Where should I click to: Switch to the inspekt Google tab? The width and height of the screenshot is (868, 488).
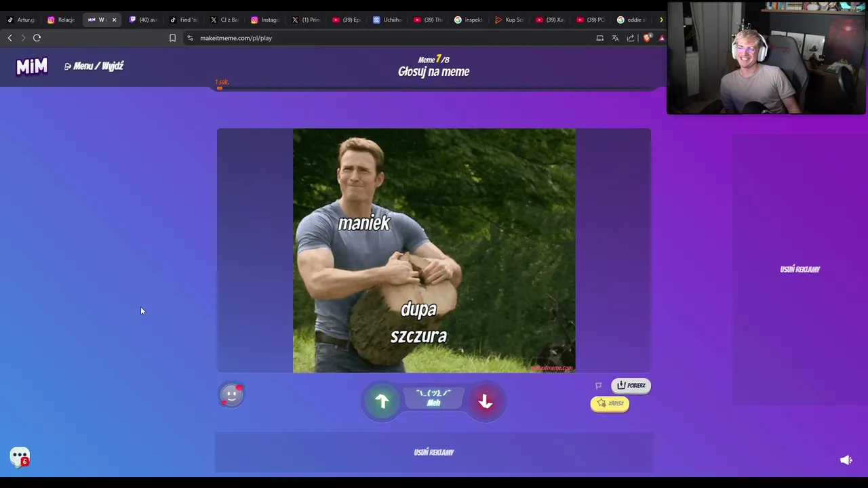469,20
